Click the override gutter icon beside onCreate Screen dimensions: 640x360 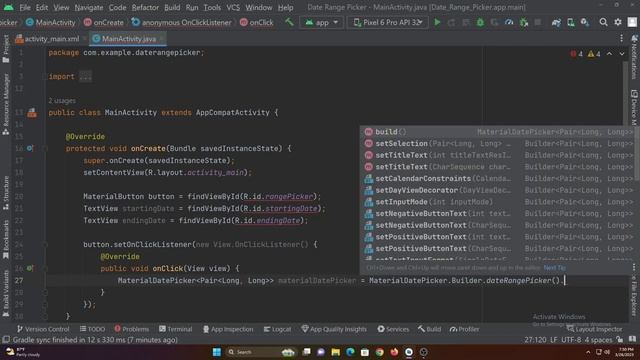(30, 148)
